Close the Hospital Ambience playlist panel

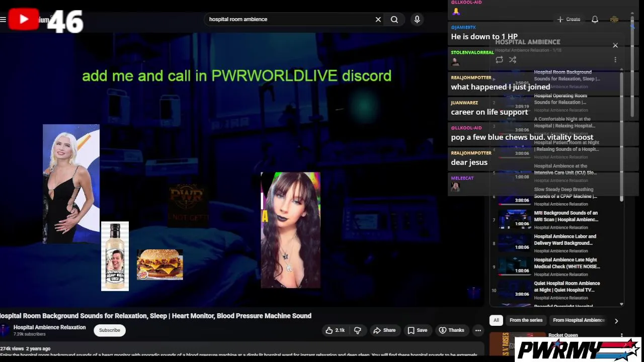(615, 45)
